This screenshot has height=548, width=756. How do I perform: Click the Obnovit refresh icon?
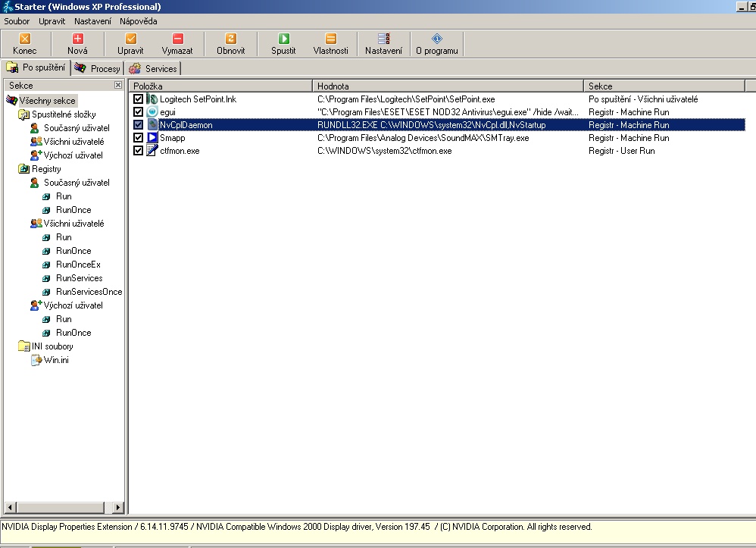231,39
